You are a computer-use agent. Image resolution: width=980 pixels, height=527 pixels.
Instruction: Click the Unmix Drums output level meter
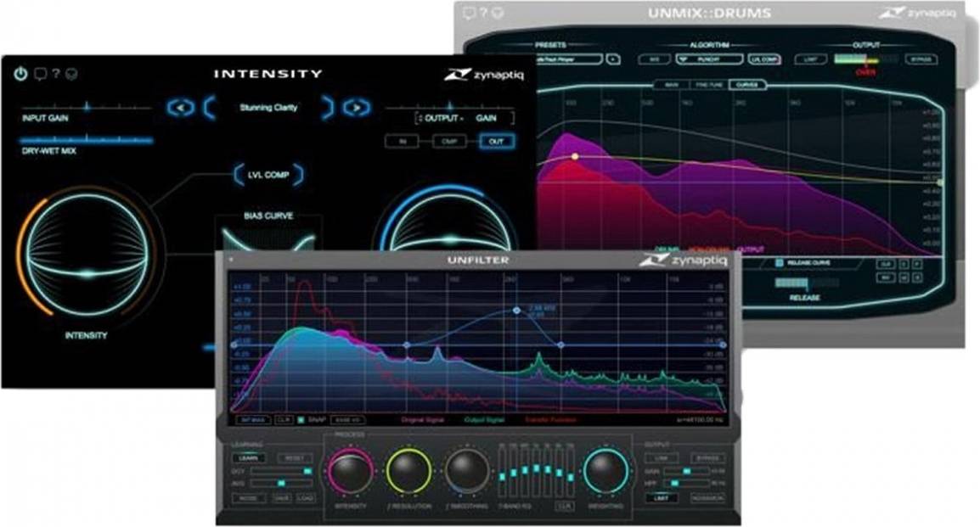[x=865, y=59]
